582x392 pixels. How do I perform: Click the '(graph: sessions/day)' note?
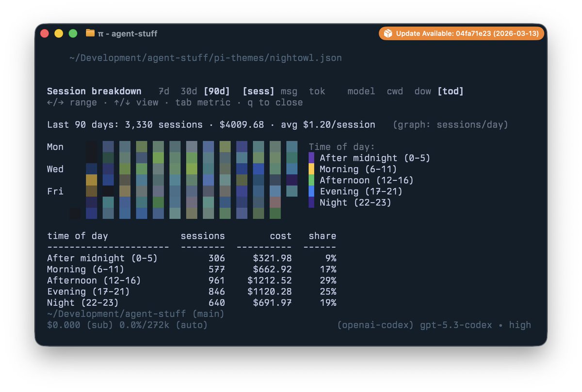[450, 125]
